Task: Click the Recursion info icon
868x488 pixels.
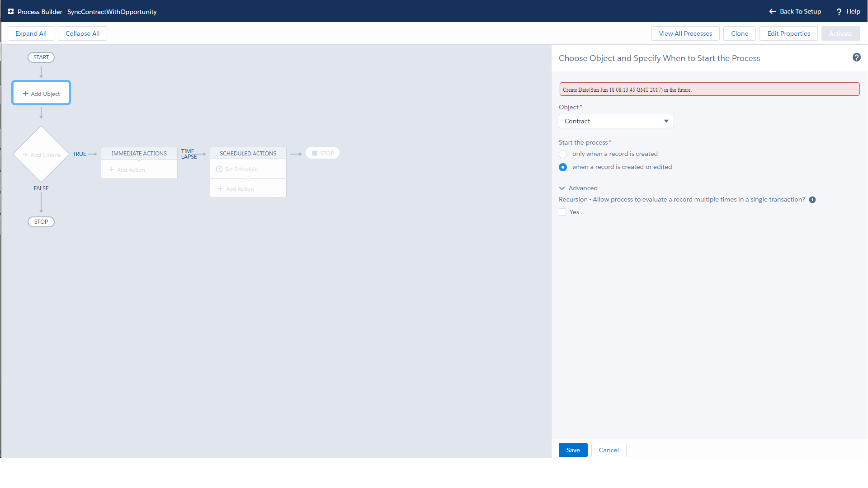Action: point(812,200)
